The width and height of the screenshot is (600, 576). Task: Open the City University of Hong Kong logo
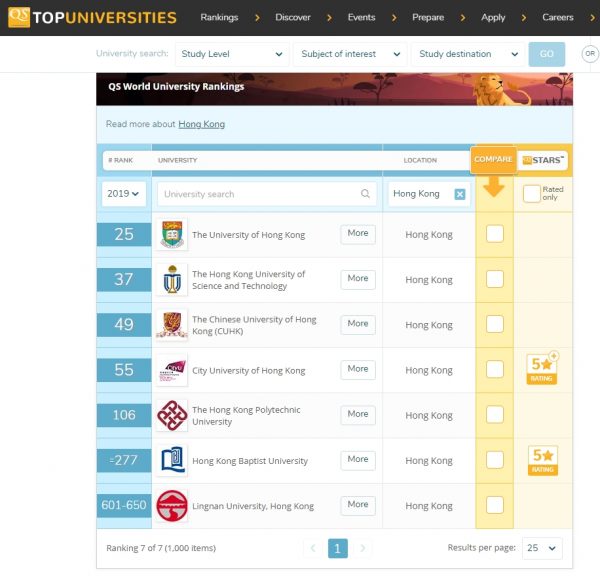tap(172, 370)
